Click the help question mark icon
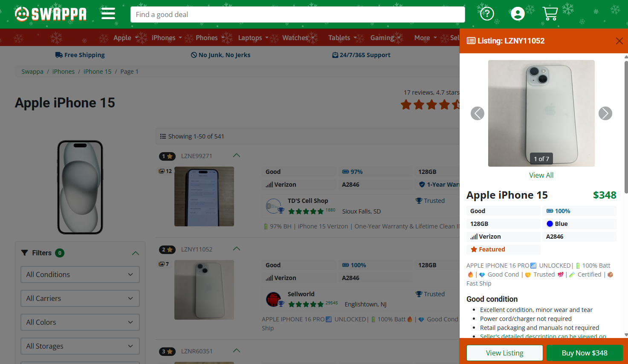 (x=487, y=14)
